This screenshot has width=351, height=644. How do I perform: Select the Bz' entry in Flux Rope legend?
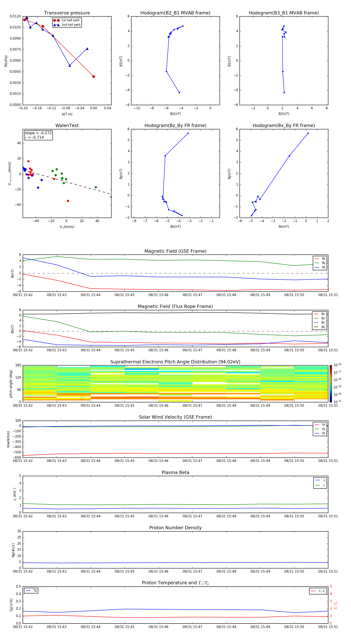point(320,323)
